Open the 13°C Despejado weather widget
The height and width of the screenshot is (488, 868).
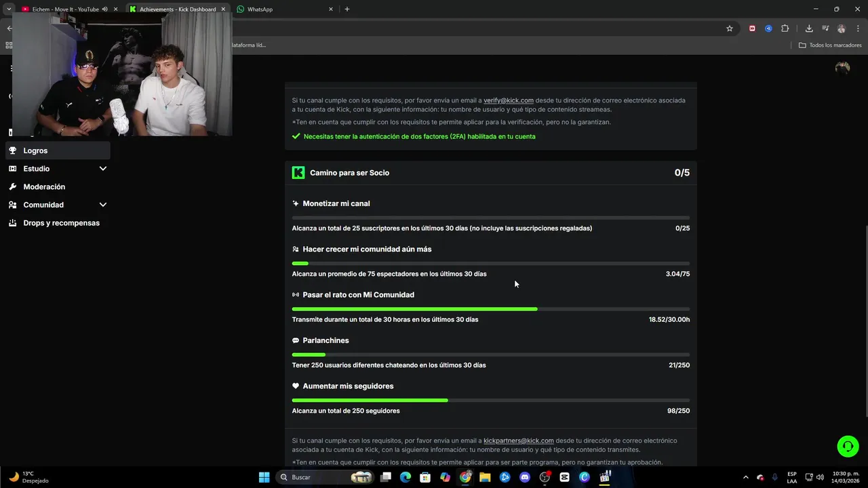(28, 477)
